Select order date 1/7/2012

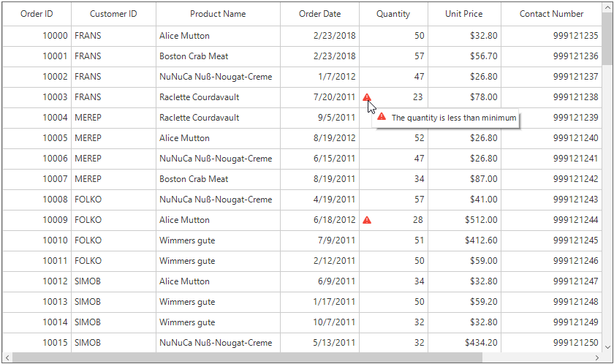point(320,77)
